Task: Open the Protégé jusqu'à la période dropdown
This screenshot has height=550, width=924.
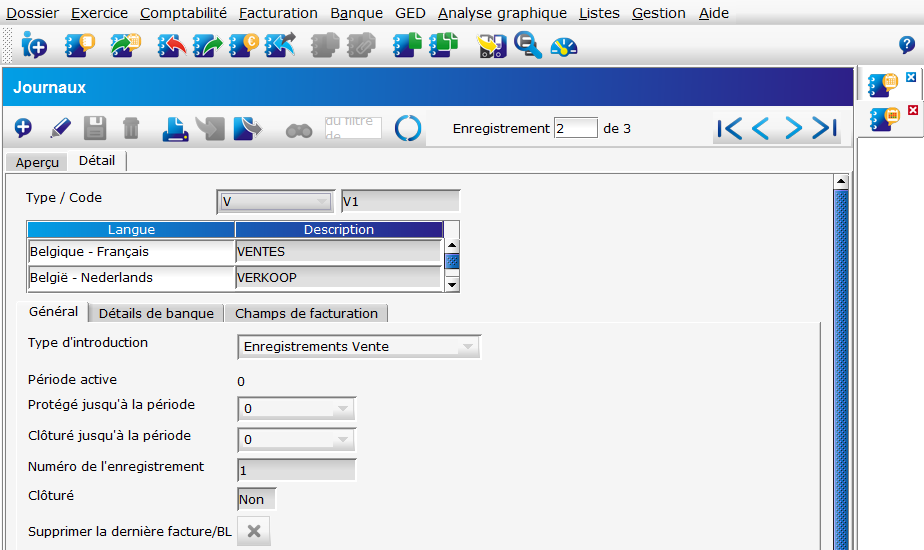Action: [296, 409]
